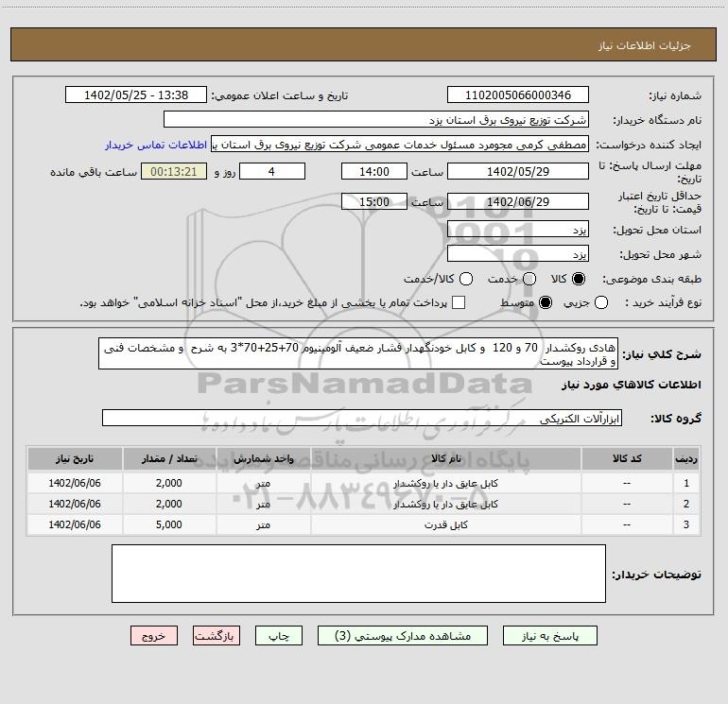The width and height of the screenshot is (728, 704).
Task: Select the جزیی purchase type radio
Action: (x=601, y=302)
